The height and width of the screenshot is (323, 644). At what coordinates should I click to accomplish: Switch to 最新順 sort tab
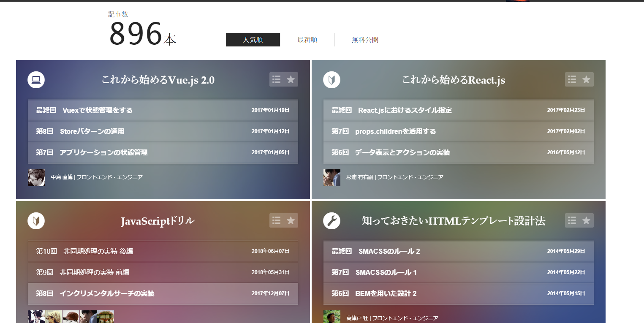307,40
